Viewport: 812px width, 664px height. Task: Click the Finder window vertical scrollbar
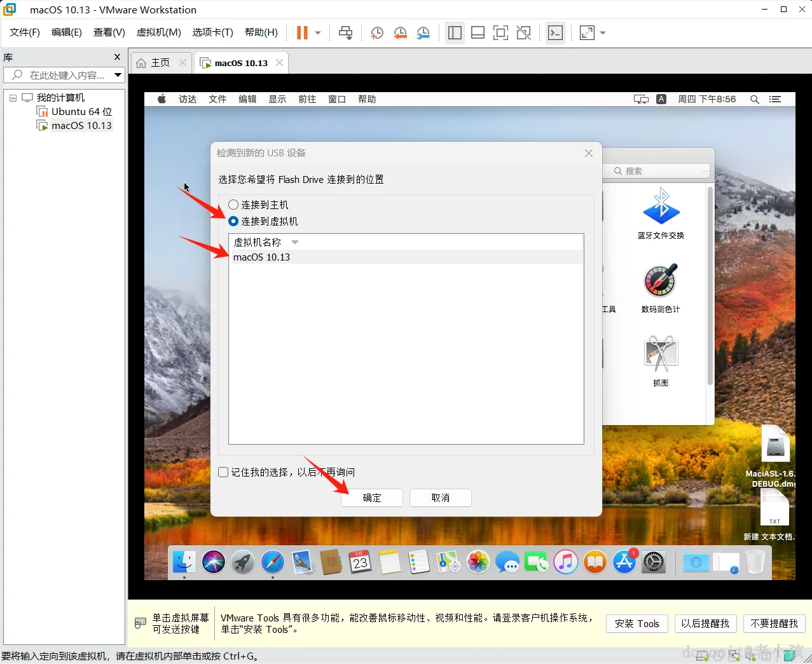point(710,286)
